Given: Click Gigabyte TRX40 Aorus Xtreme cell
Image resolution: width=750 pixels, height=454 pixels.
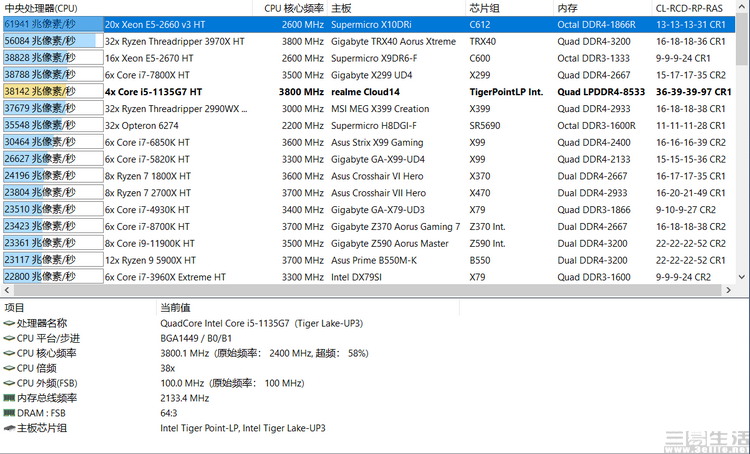Looking at the screenshot, I should tap(393, 41).
